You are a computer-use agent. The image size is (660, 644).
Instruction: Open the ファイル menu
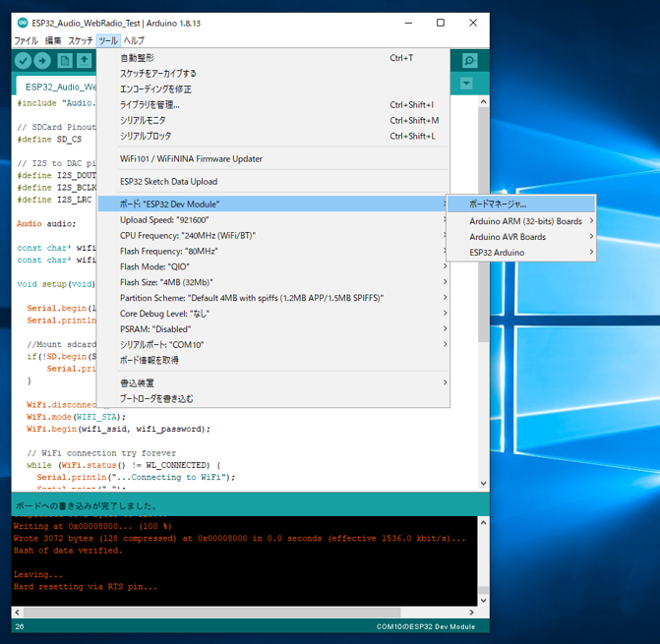pyautogui.click(x=27, y=40)
